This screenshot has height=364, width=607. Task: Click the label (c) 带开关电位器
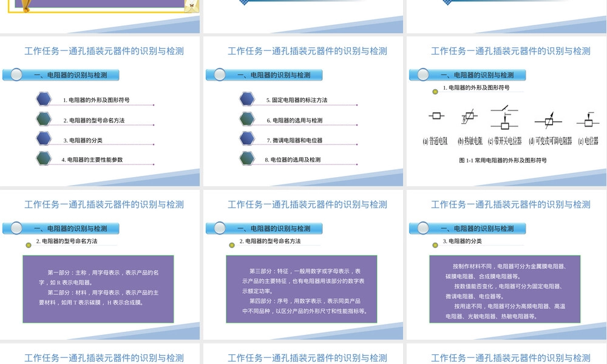tap(505, 141)
